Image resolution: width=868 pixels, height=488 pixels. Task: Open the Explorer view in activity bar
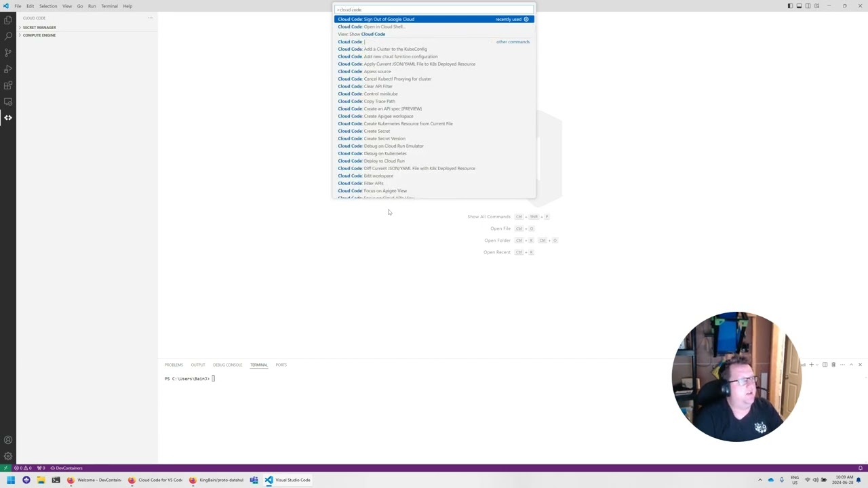pyautogui.click(x=8, y=20)
